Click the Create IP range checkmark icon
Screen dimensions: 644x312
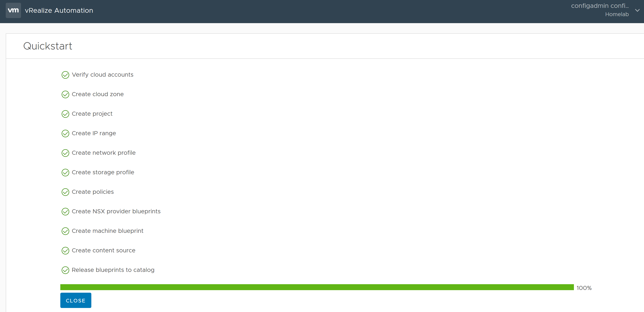pos(65,133)
